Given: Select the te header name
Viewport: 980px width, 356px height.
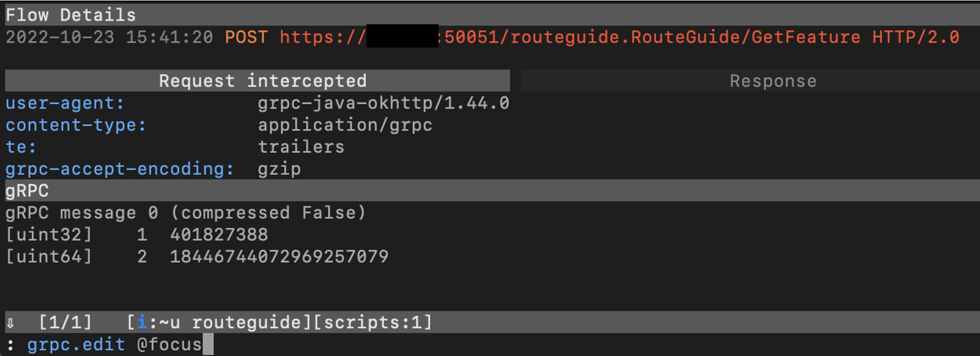Looking at the screenshot, I should [x=21, y=147].
